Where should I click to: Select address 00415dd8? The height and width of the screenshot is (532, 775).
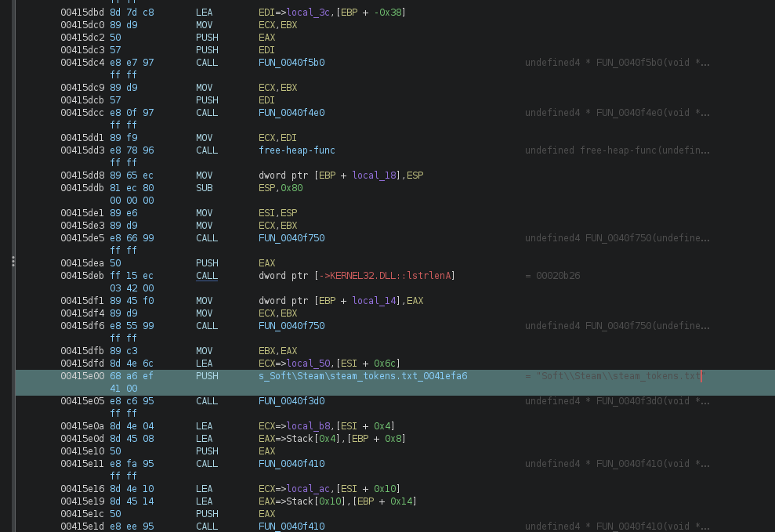[x=82, y=176]
